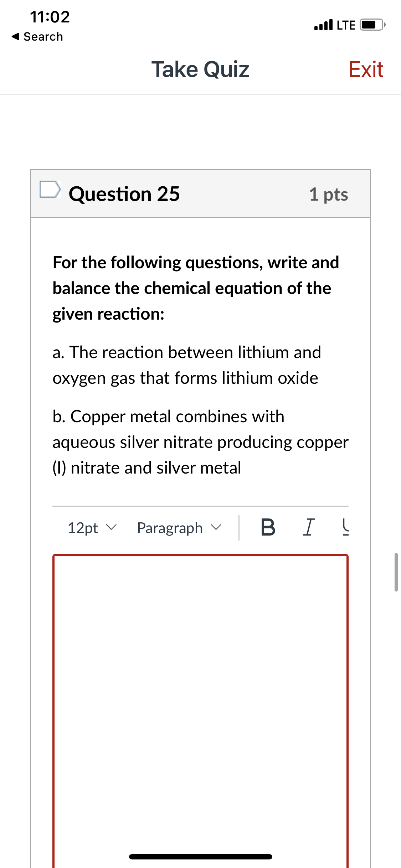Tap the 11:02 clock in status bar
The image size is (401, 868).
pos(50,17)
